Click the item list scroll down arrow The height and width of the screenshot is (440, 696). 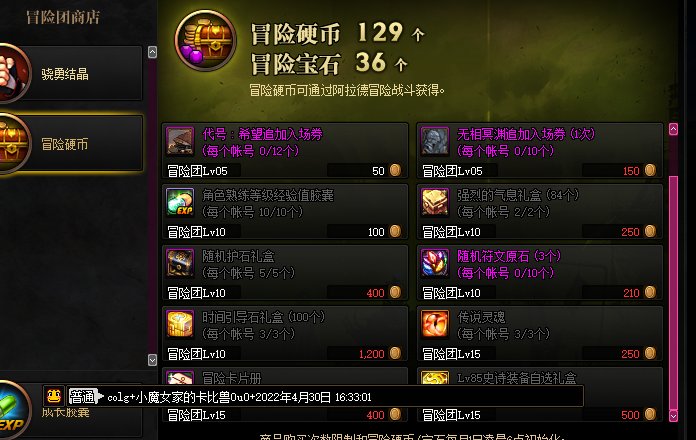(673, 416)
